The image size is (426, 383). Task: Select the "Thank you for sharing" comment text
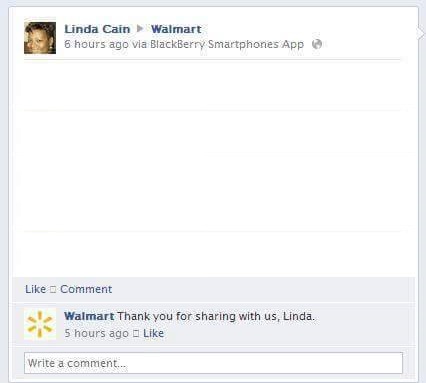click(x=216, y=316)
